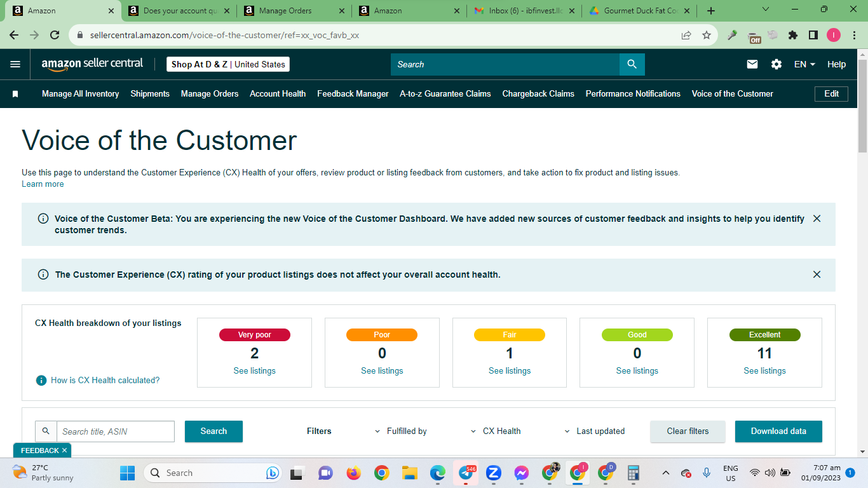Open the EN language dropdown

804,64
